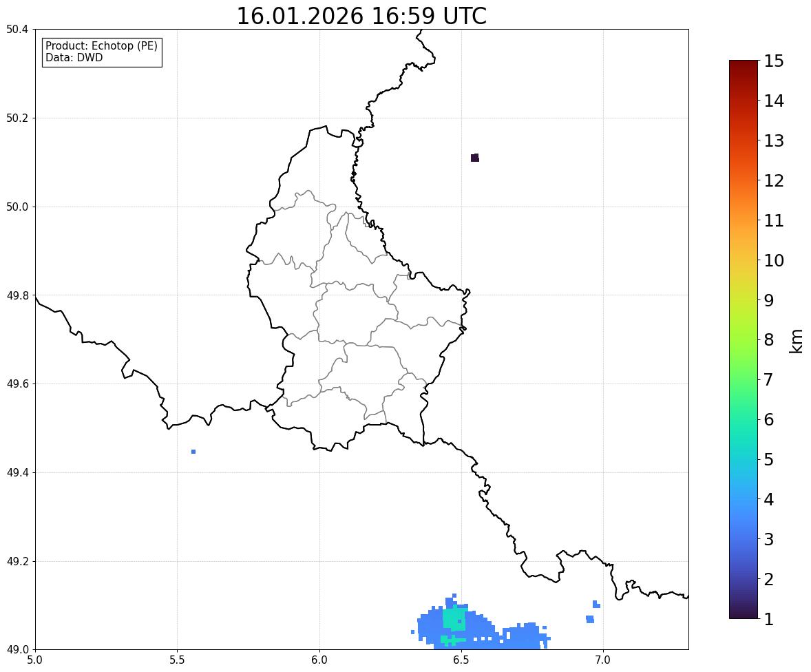This screenshot has height=672, width=811.
Task: Click the teal high echotop core in the blue cluster
Action: click(454, 619)
